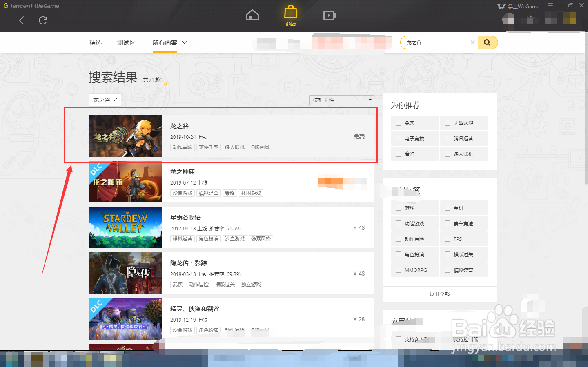This screenshot has width=588, height=367.
Task: Open the 精灵、侠盗和裂谷 title link
Action: [x=195, y=309]
